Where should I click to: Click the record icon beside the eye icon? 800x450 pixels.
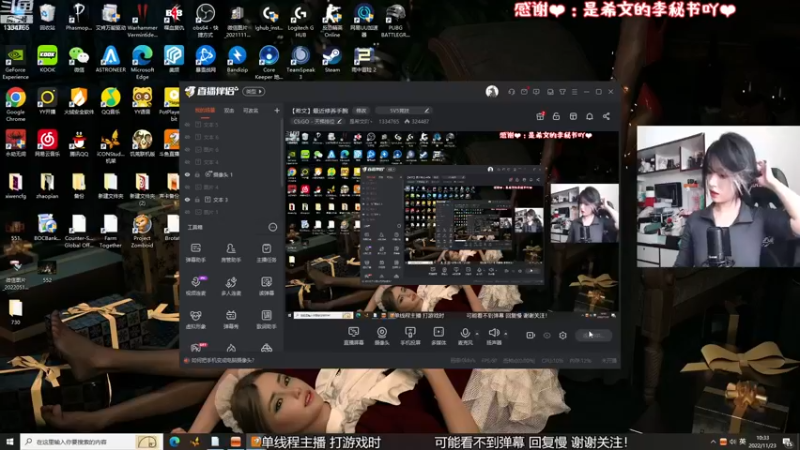pos(530,335)
